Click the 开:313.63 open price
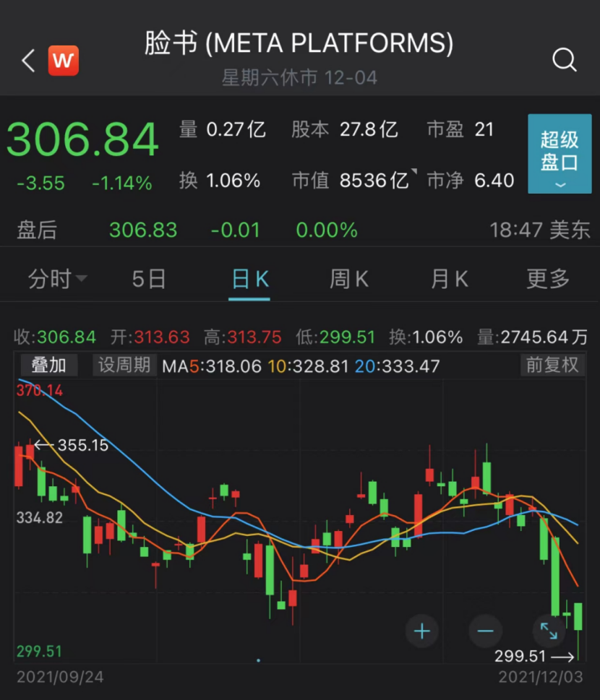 (x=150, y=337)
